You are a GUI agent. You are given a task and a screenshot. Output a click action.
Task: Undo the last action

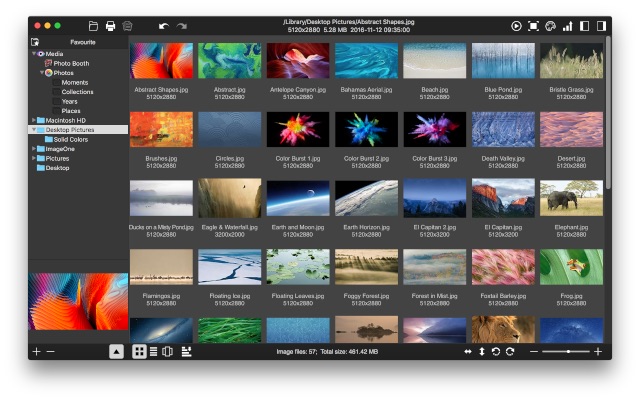(x=164, y=26)
